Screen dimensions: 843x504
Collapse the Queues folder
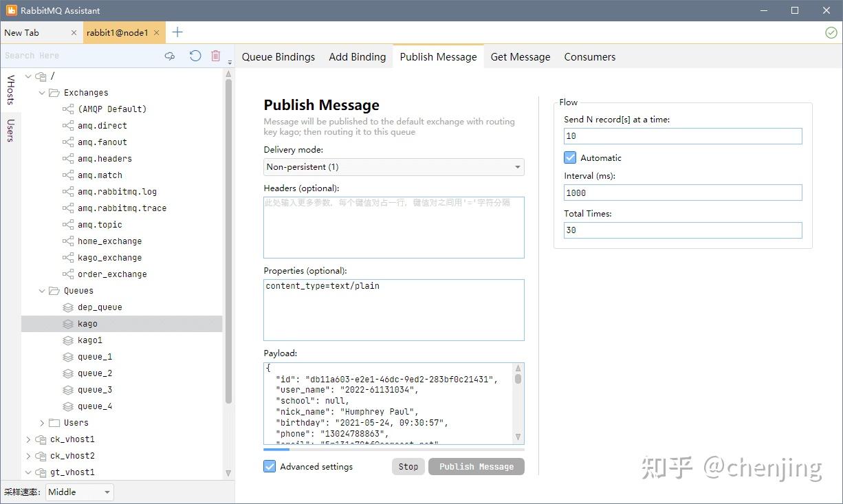42,291
